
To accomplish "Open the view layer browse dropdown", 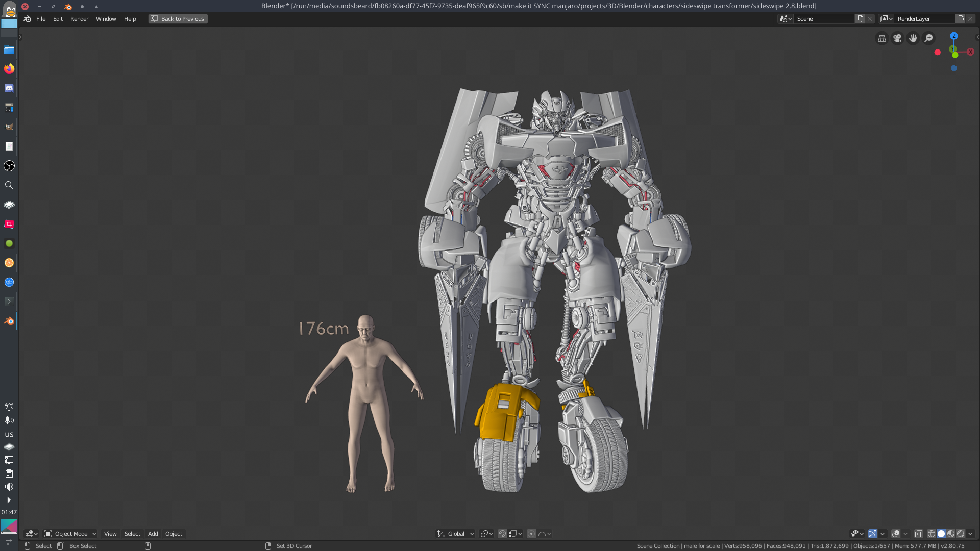I will tap(887, 19).
